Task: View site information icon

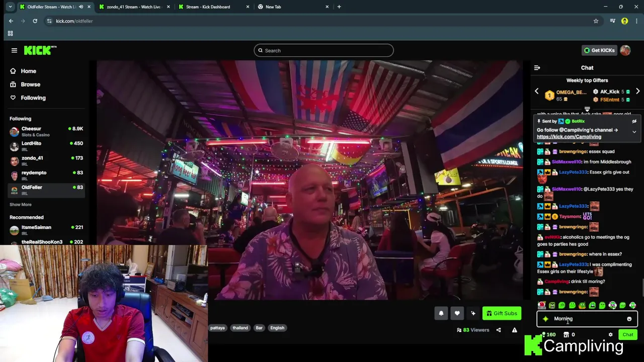Action: pos(49,21)
